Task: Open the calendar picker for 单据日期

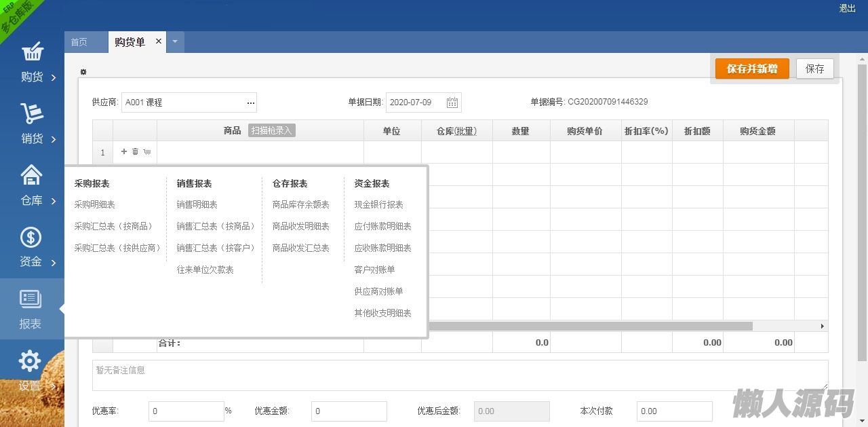Action: (452, 103)
